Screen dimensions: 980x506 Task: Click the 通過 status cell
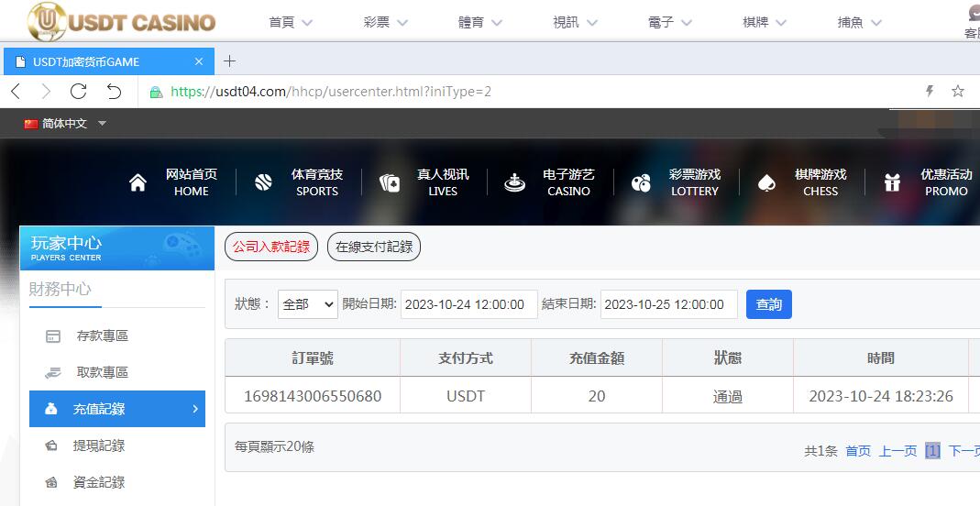click(728, 397)
